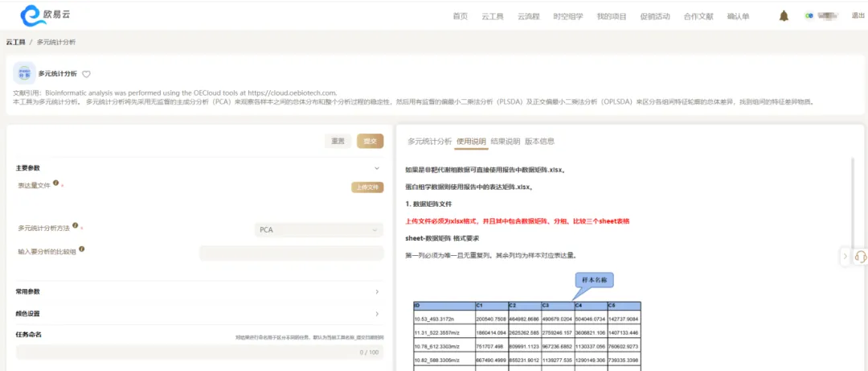
Task: Click the C3 header cell in example table
Action: 557,306
